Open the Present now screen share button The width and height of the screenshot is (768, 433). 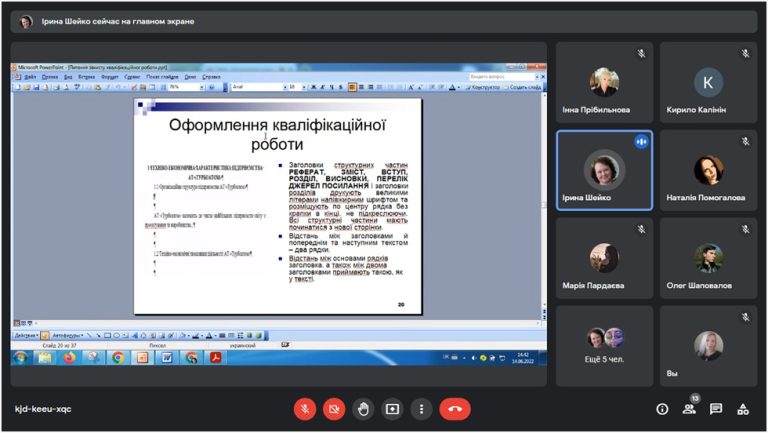(392, 409)
